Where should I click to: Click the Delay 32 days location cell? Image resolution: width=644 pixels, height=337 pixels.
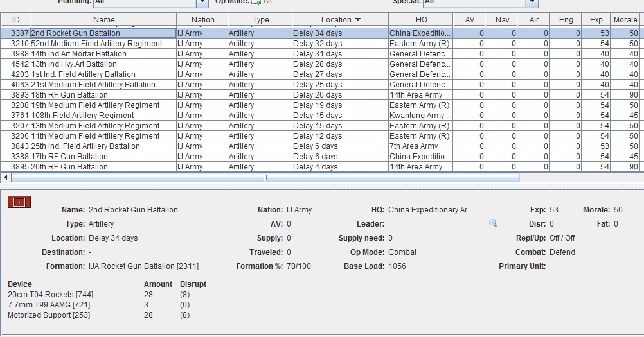(340, 44)
